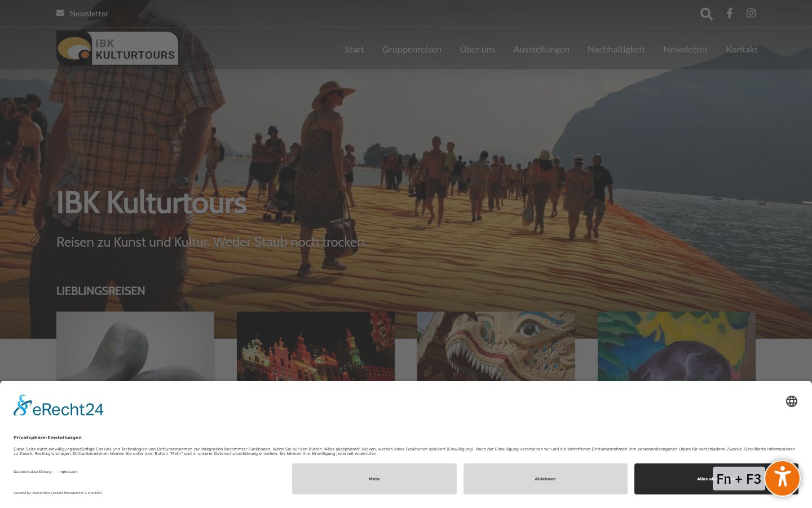Click the Mehr button
The width and height of the screenshot is (812, 508).
pos(374,479)
